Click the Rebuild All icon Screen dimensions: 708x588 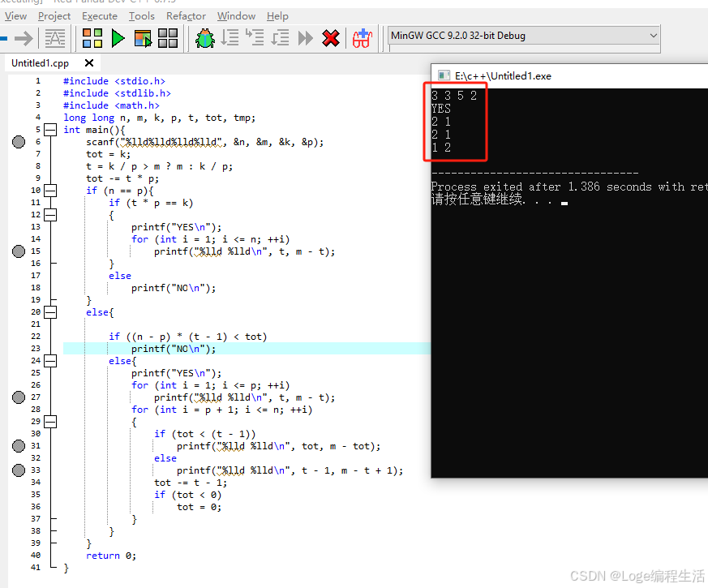click(168, 38)
